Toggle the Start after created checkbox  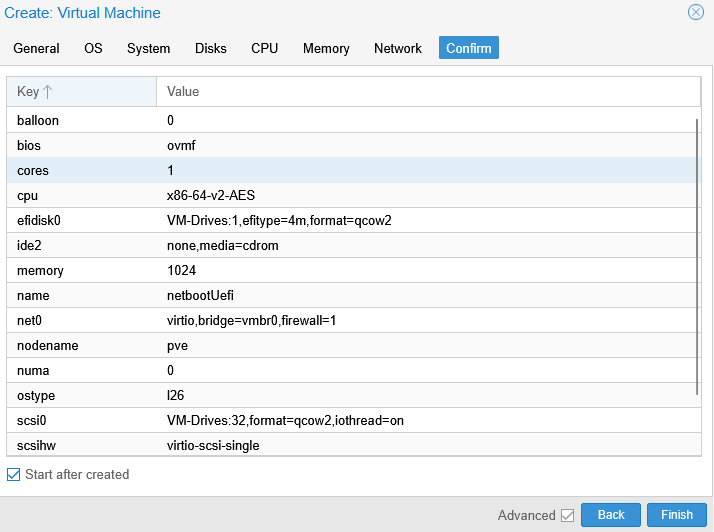point(13,475)
